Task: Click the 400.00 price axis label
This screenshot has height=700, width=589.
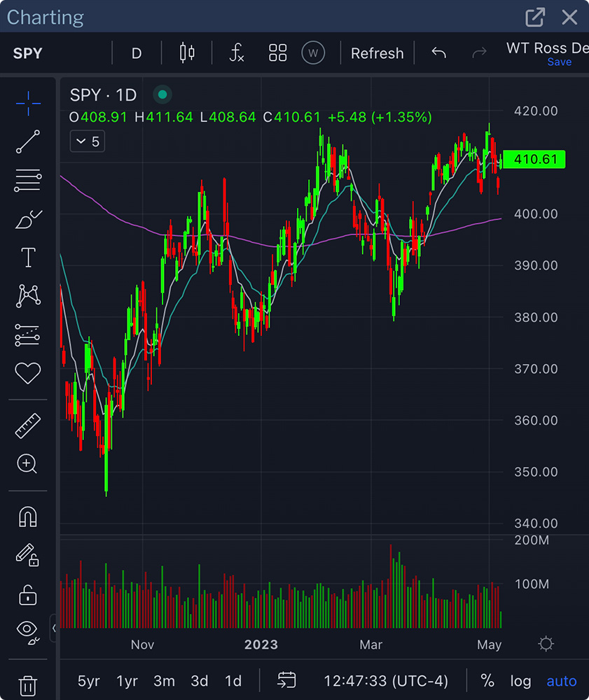Action: [x=536, y=213]
